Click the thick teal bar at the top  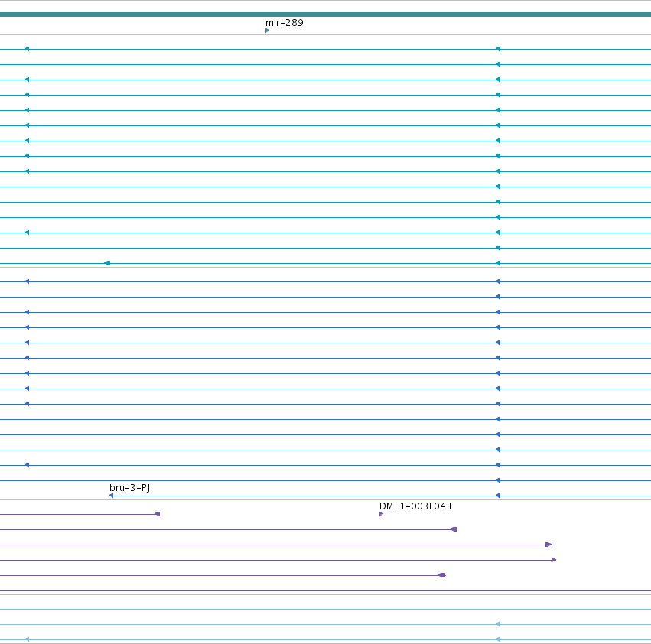(326, 15)
